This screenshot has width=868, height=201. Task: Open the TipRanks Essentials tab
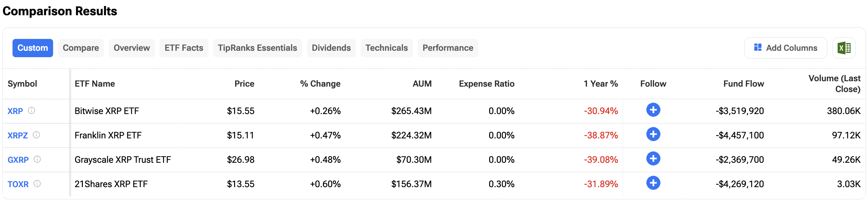(257, 48)
